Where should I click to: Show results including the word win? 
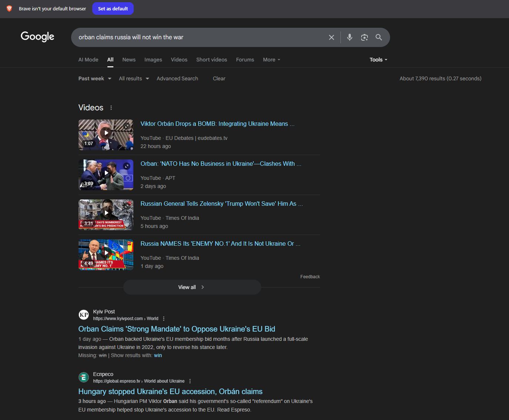[x=158, y=355]
